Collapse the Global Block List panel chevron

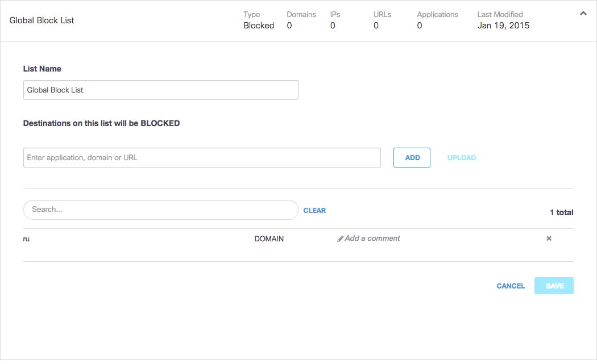click(583, 13)
